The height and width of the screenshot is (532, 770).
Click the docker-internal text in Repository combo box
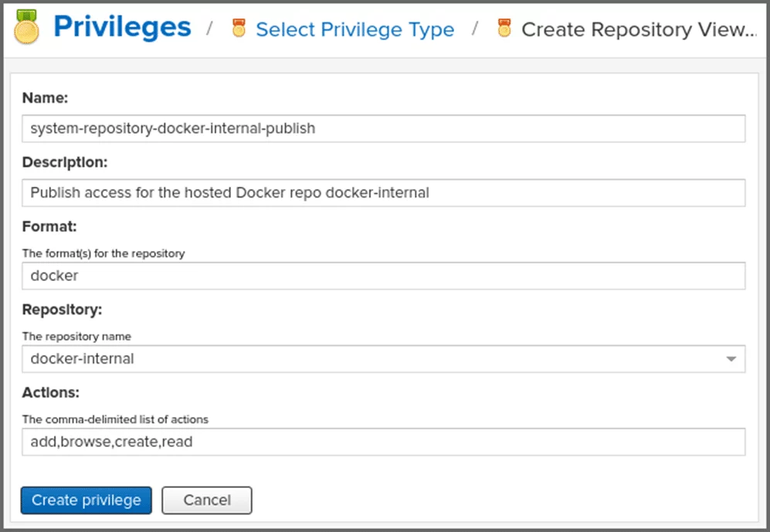(x=83, y=359)
